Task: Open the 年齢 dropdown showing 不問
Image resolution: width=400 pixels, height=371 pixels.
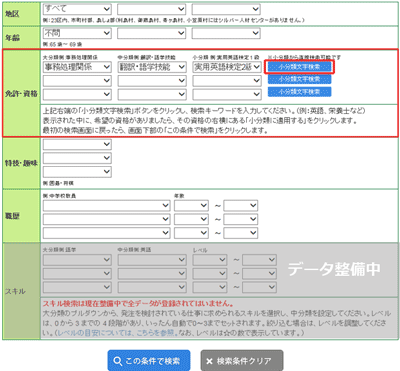Action: coord(77,33)
